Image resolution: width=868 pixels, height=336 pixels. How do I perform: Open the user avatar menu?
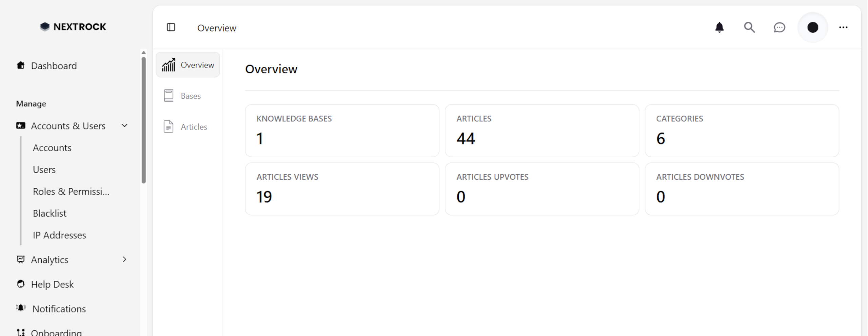[x=812, y=27]
